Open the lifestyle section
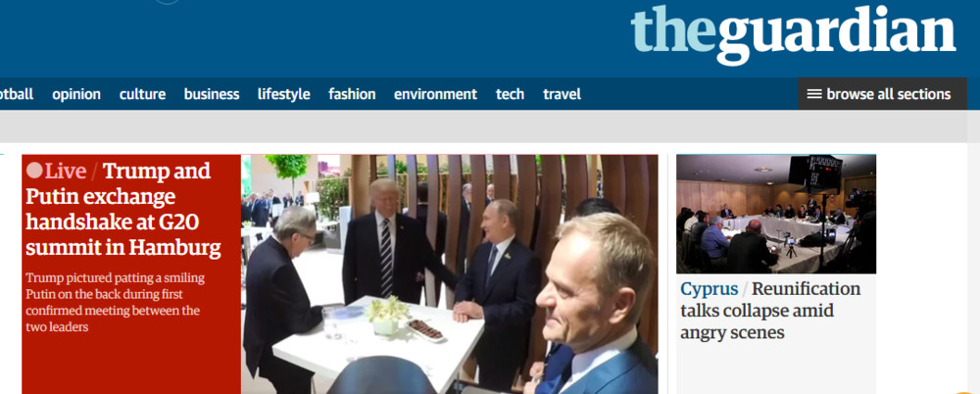Image resolution: width=980 pixels, height=394 pixels. point(284,94)
